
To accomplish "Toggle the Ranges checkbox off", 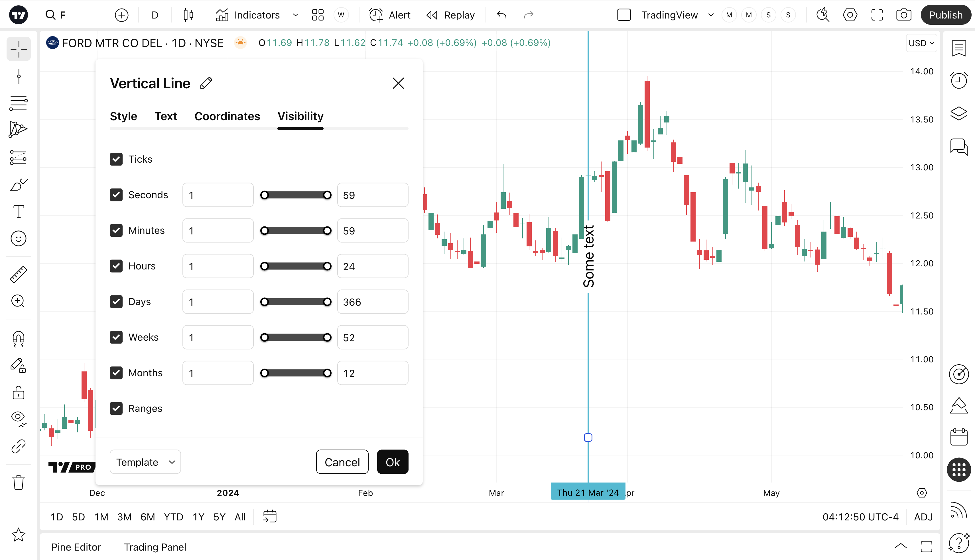I will tap(116, 408).
